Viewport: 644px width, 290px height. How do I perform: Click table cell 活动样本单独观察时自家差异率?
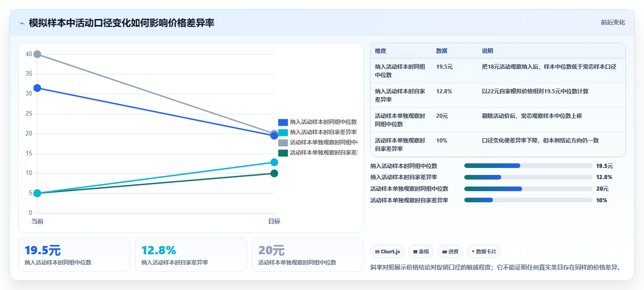(x=400, y=144)
